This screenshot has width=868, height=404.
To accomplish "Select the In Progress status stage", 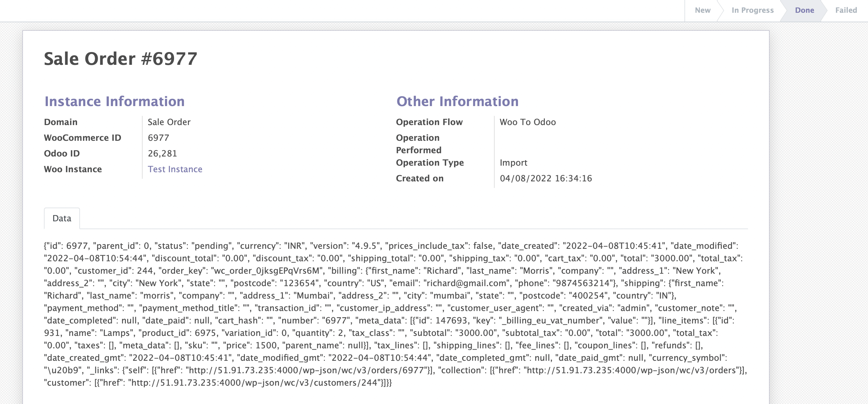I will [x=752, y=10].
